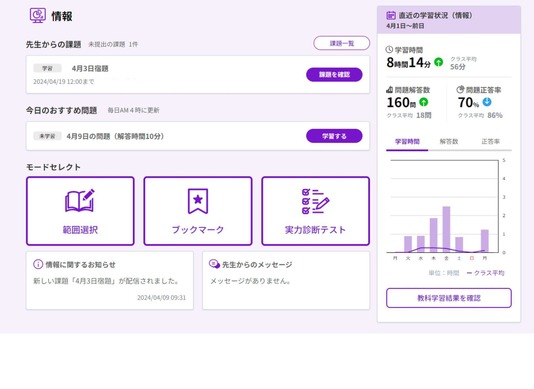Image resolution: width=534 pixels, height=389 pixels.
Task: Open the 課題一覧 button
Action: [x=342, y=43]
